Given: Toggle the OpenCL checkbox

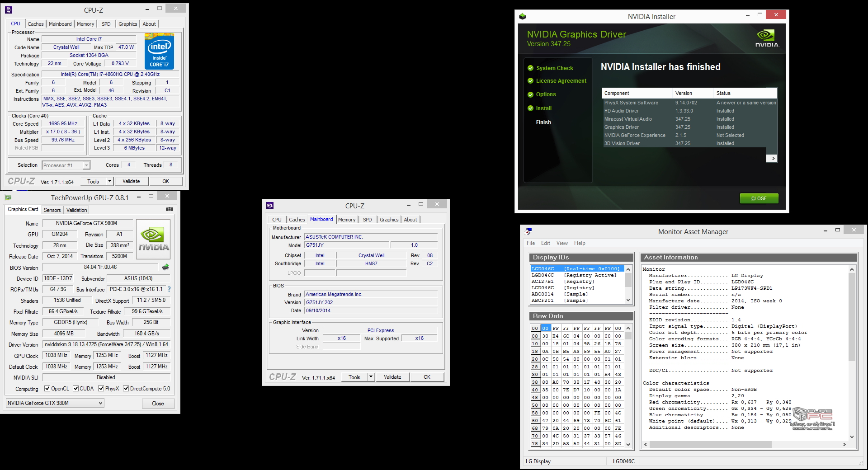Looking at the screenshot, I should (x=47, y=389).
